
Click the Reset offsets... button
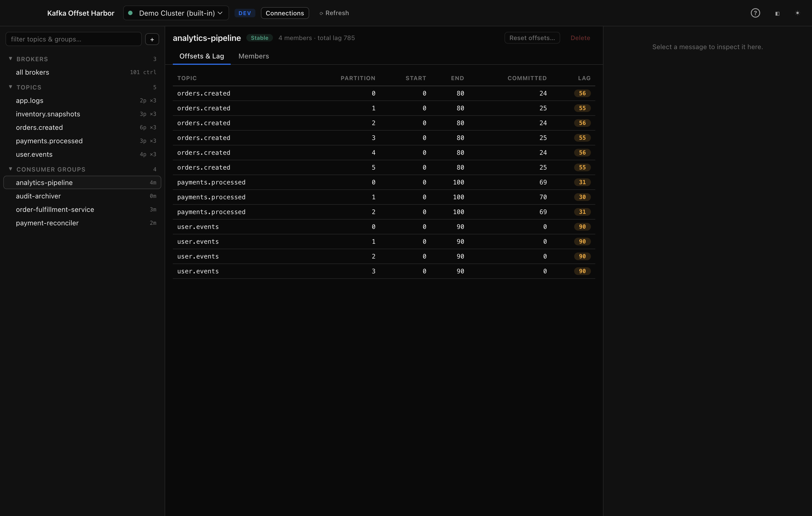(x=532, y=38)
